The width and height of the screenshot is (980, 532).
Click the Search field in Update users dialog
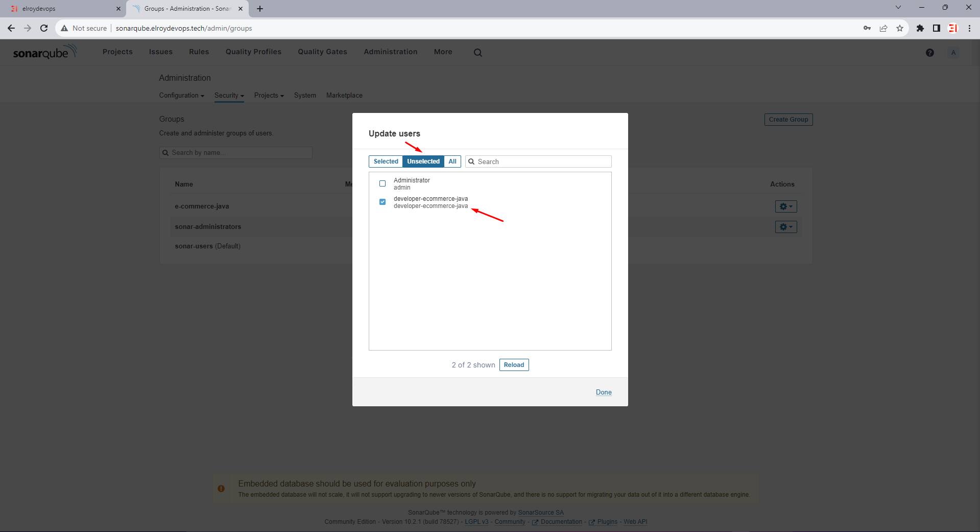(x=538, y=161)
